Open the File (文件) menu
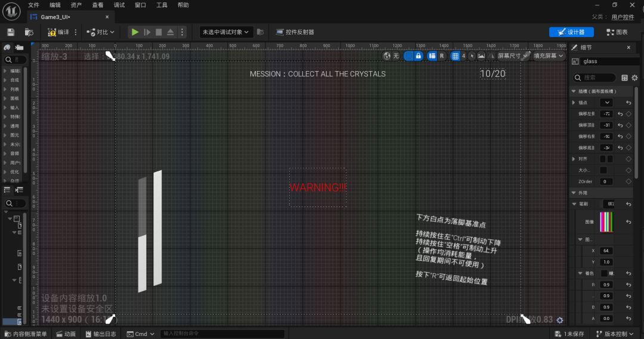The height and width of the screenshot is (339, 644). 33,5
